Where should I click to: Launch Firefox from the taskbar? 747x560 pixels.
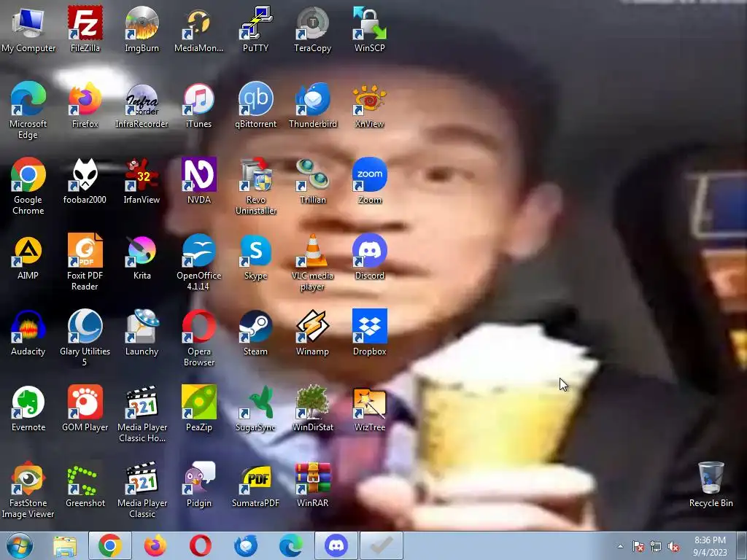155,545
